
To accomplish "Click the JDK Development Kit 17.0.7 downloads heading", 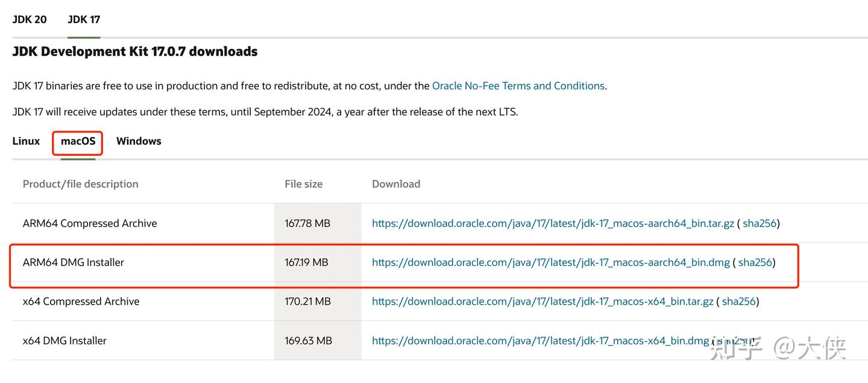I will (135, 52).
